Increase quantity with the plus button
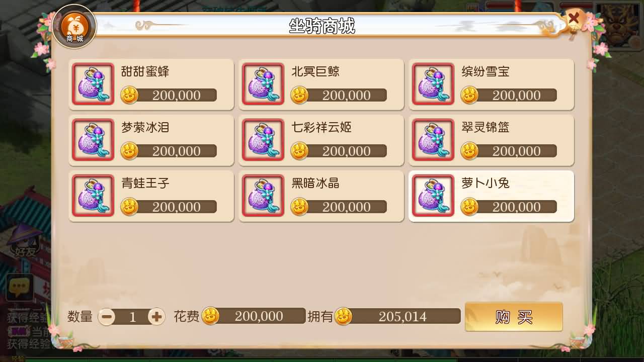 pos(156,316)
